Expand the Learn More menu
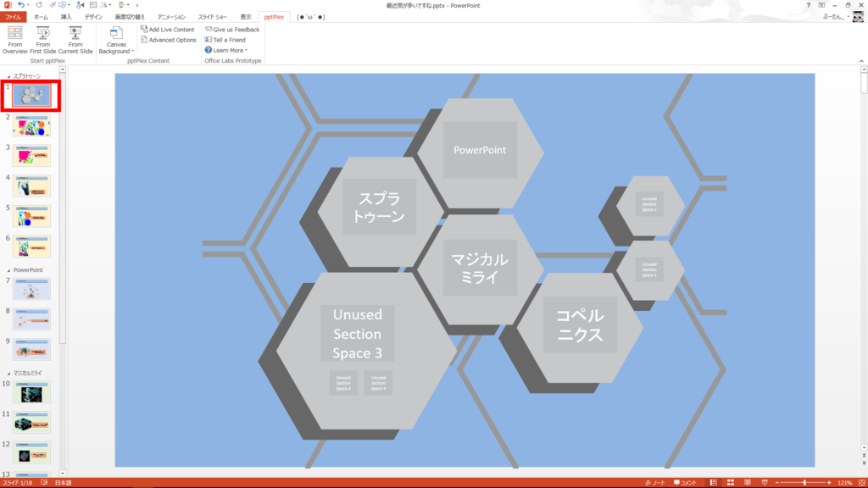The image size is (868, 488). 226,50
